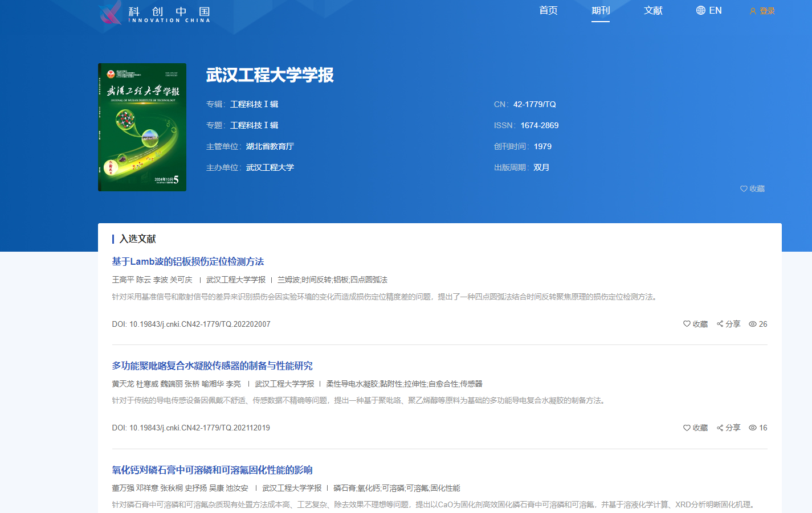Click the eye view count showing 26
This screenshot has width=812, height=513.
click(758, 324)
